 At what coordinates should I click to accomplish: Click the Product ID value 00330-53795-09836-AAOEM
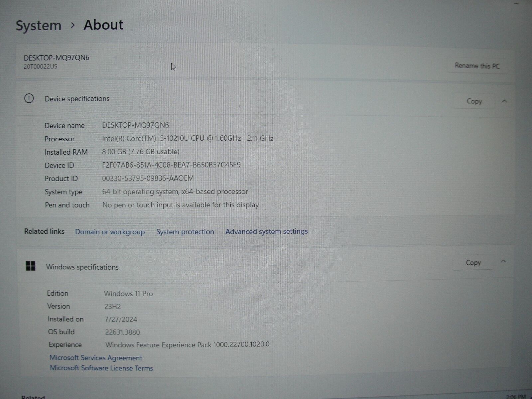pyautogui.click(x=148, y=178)
